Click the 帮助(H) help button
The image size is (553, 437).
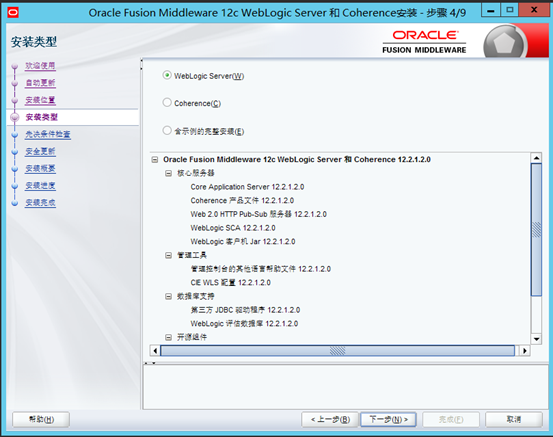41,419
